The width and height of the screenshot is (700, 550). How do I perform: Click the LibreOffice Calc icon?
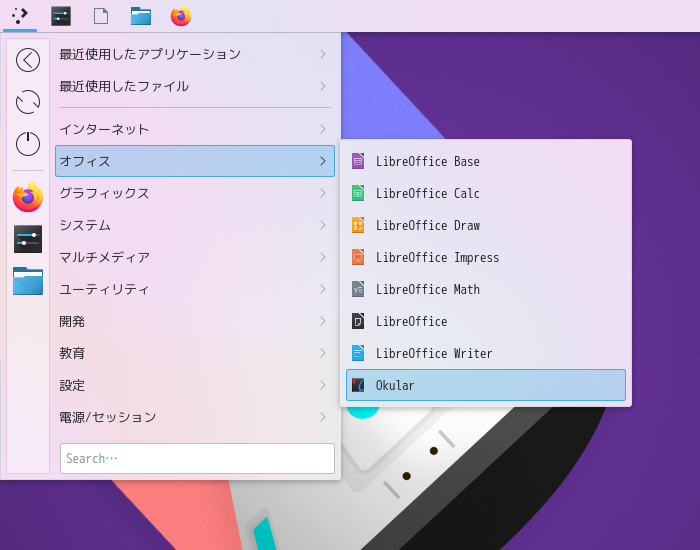358,193
